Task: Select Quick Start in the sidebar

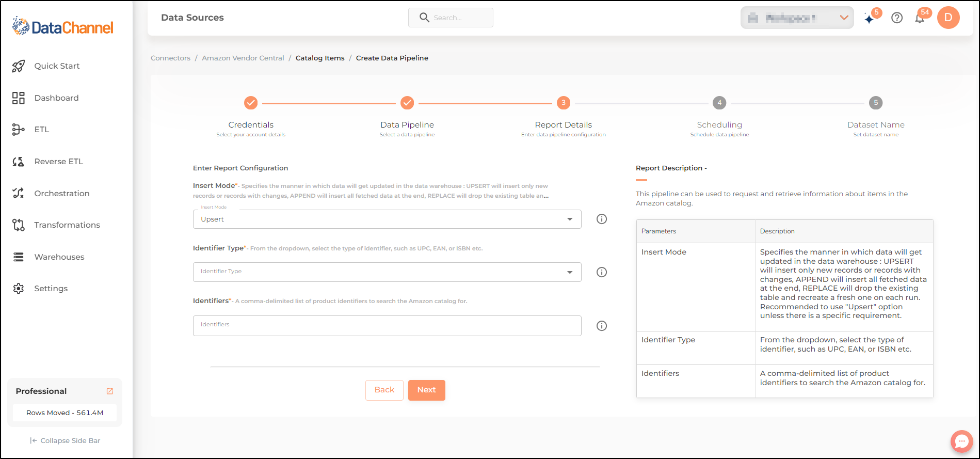Action: (57, 66)
